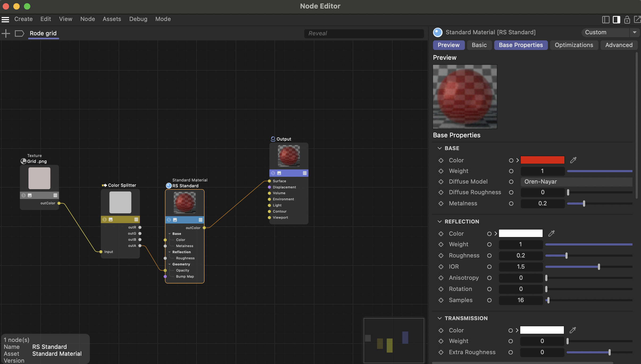Click the Reveal search field
Image resolution: width=641 pixels, height=364 pixels.
pyautogui.click(x=364, y=33)
